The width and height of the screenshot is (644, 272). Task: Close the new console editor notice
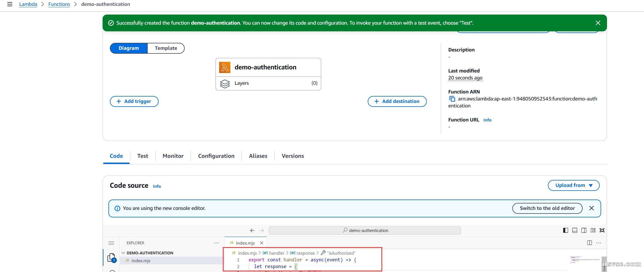tap(591, 208)
